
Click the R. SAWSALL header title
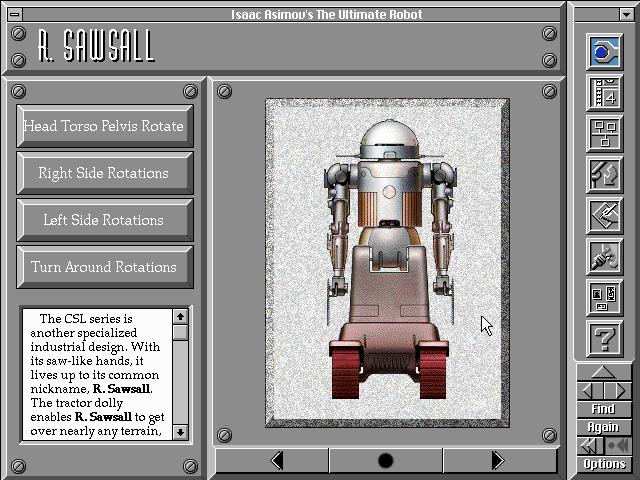(x=96, y=46)
